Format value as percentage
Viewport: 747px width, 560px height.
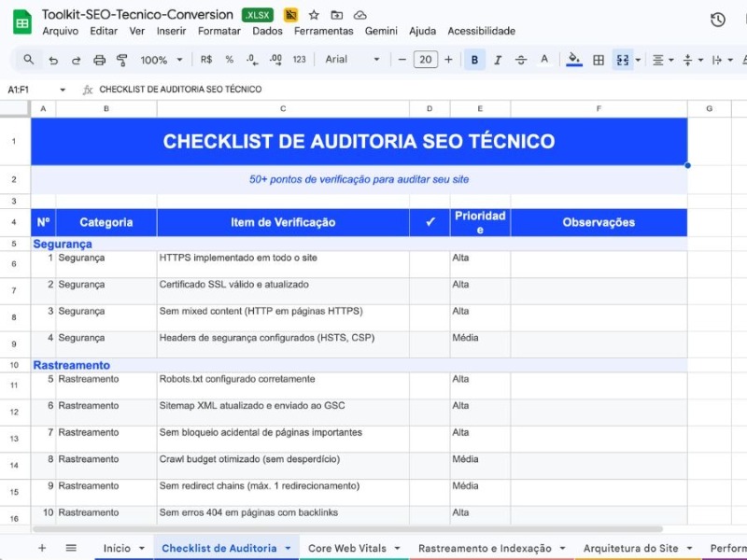[x=229, y=60]
